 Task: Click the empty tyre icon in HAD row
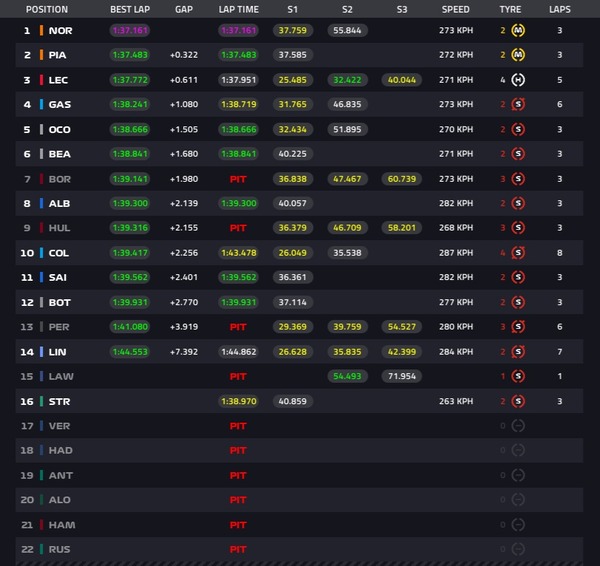click(x=518, y=450)
